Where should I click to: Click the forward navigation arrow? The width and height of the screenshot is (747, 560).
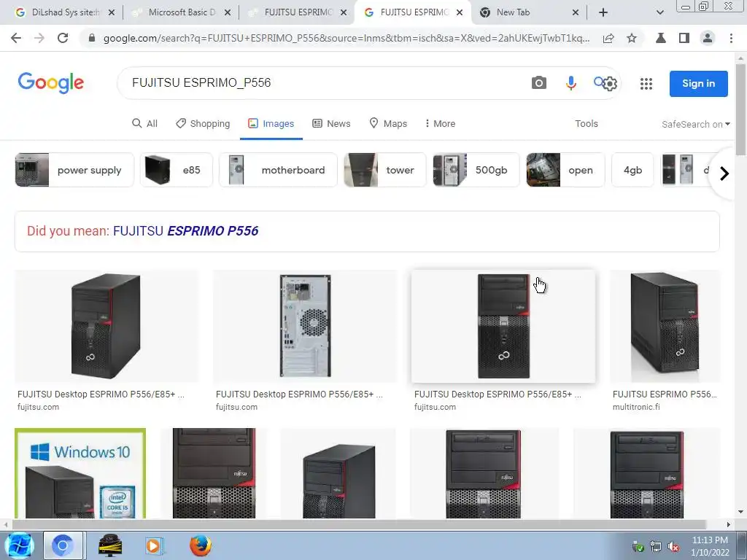click(x=39, y=38)
